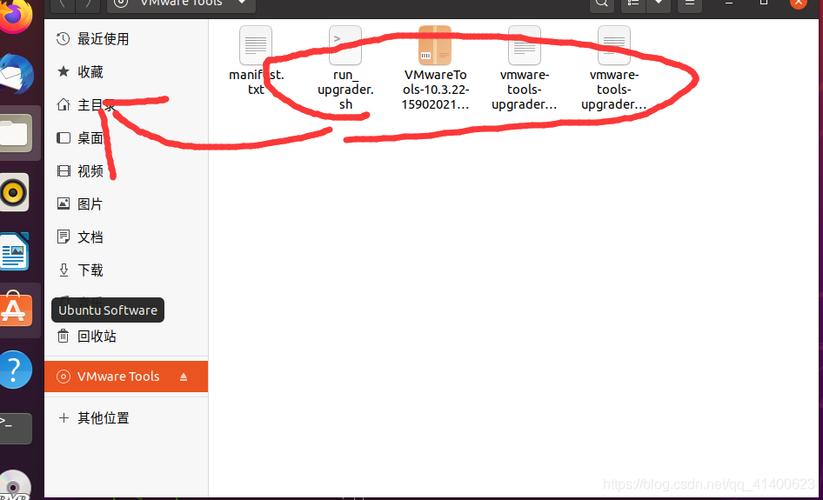The width and height of the screenshot is (823, 500).
Task: Eject the VMware Tools disc
Action: (183, 377)
